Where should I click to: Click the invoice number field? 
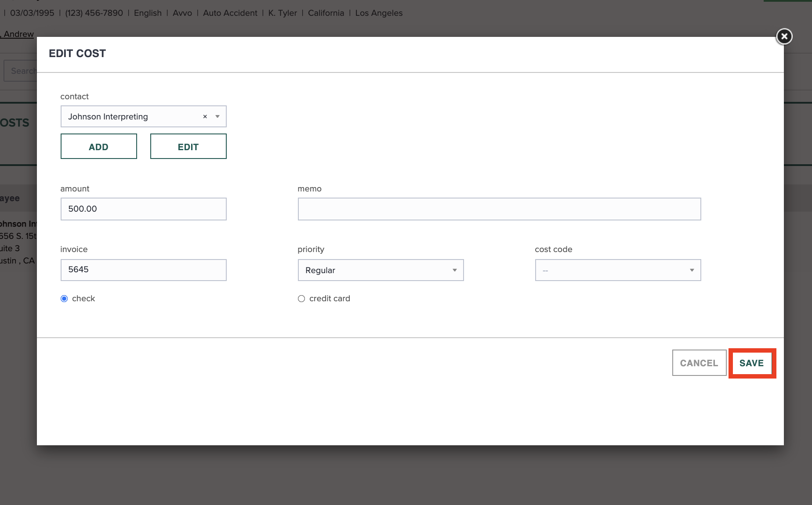143,270
